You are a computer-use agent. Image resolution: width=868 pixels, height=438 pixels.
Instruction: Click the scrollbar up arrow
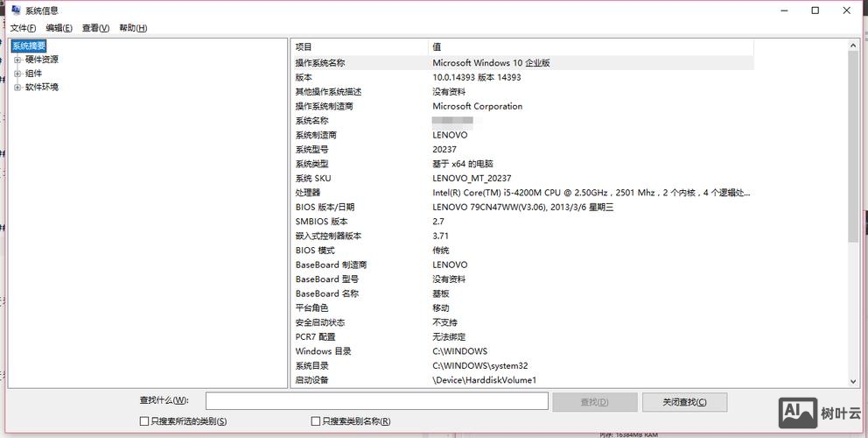coord(853,46)
